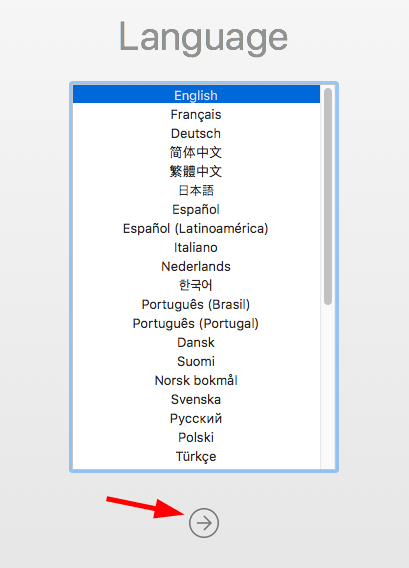Image resolution: width=409 pixels, height=568 pixels.
Task: Click the continue arrow button
Action: tap(204, 523)
